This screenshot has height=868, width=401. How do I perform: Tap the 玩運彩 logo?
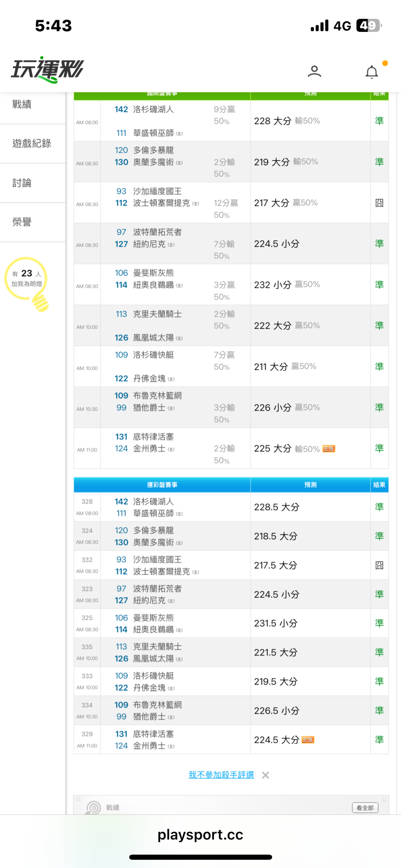point(48,69)
